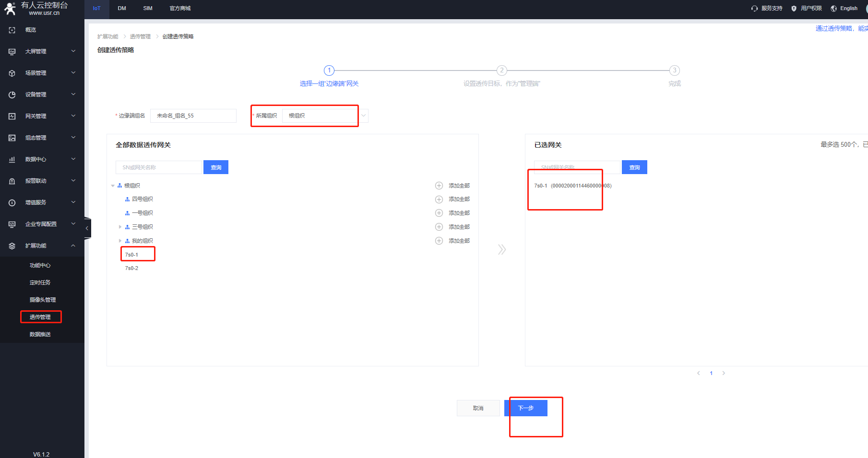Click plus icon to add all 四号组织
The width and height of the screenshot is (868, 458).
click(x=439, y=199)
